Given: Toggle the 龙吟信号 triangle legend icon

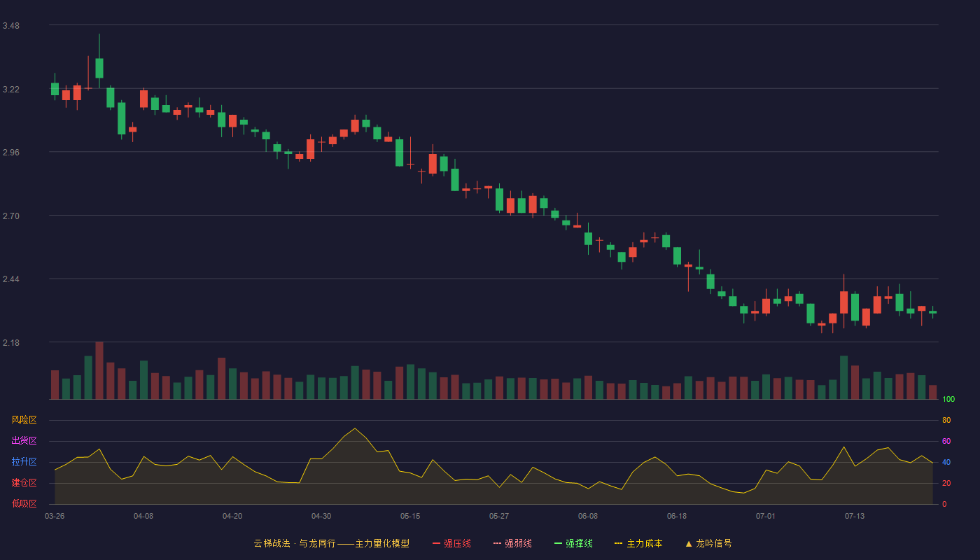Looking at the screenshot, I should pyautogui.click(x=689, y=543).
